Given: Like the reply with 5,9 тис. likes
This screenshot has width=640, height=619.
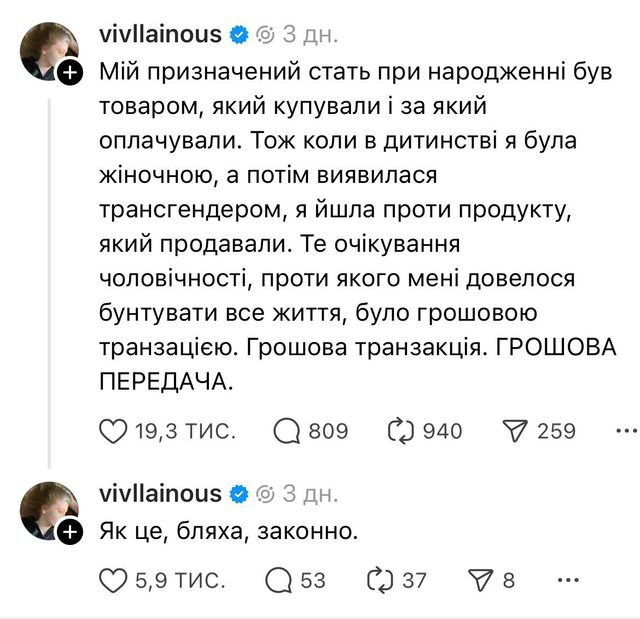Looking at the screenshot, I should click(x=115, y=579).
